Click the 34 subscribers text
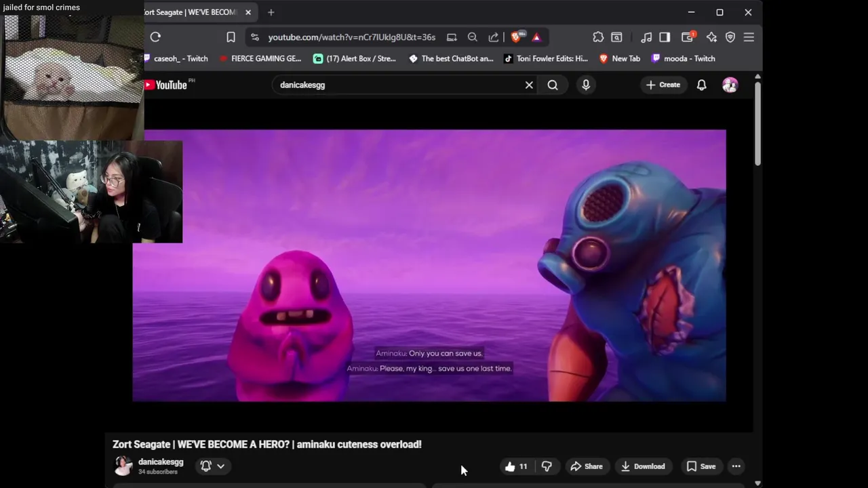The height and width of the screenshot is (488, 868). click(158, 472)
